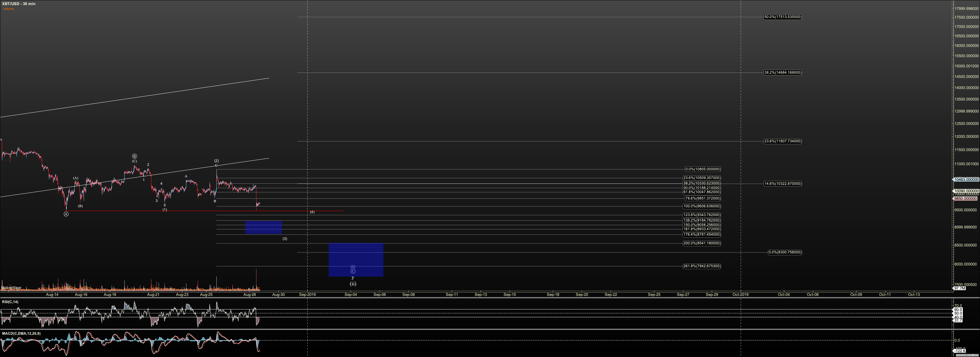980x357 pixels.
Task: Select the 38.2%(14684.169000) Fibonacci label
Action: point(783,73)
